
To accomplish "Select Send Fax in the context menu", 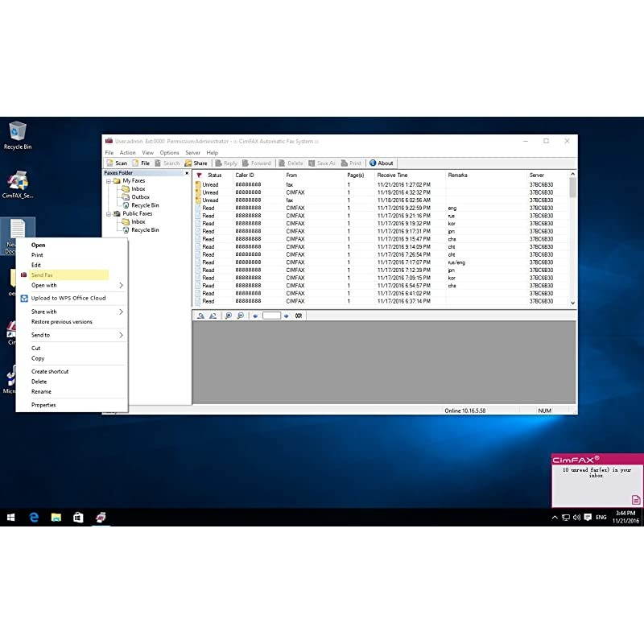I will coord(43,275).
